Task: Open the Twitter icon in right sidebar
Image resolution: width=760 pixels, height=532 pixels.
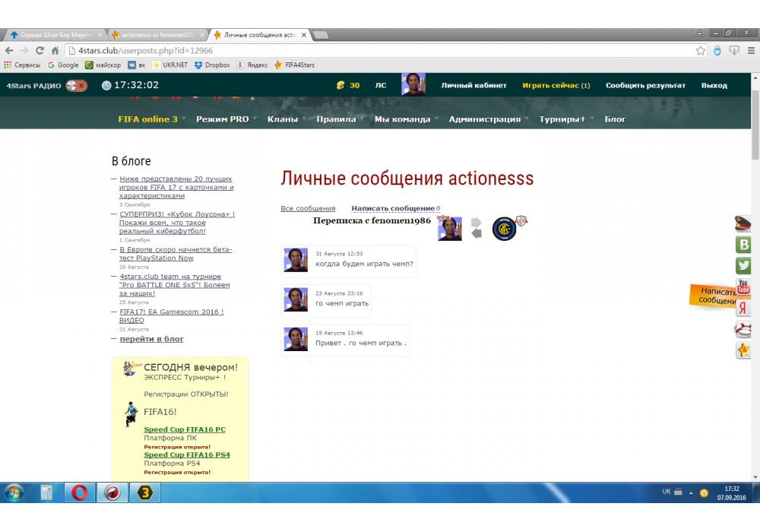Action: [x=743, y=266]
